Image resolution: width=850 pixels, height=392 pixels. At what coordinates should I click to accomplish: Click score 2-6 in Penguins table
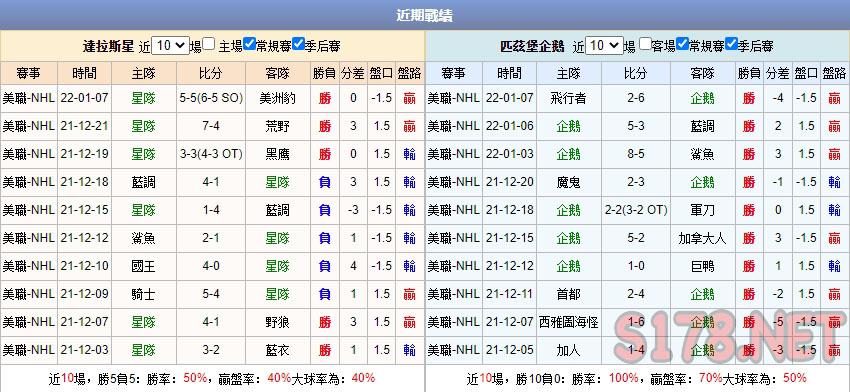[x=636, y=98]
